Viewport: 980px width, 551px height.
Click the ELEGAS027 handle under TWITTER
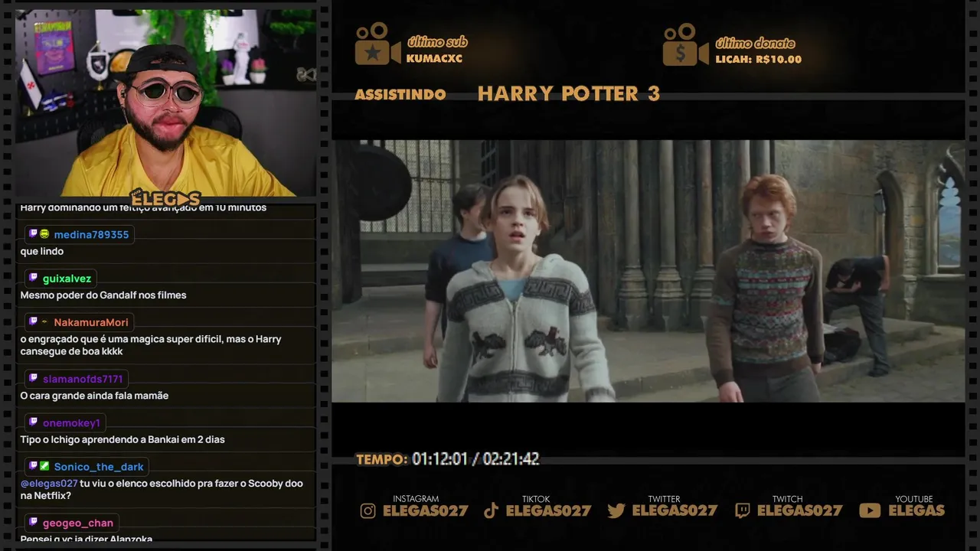pyautogui.click(x=675, y=511)
